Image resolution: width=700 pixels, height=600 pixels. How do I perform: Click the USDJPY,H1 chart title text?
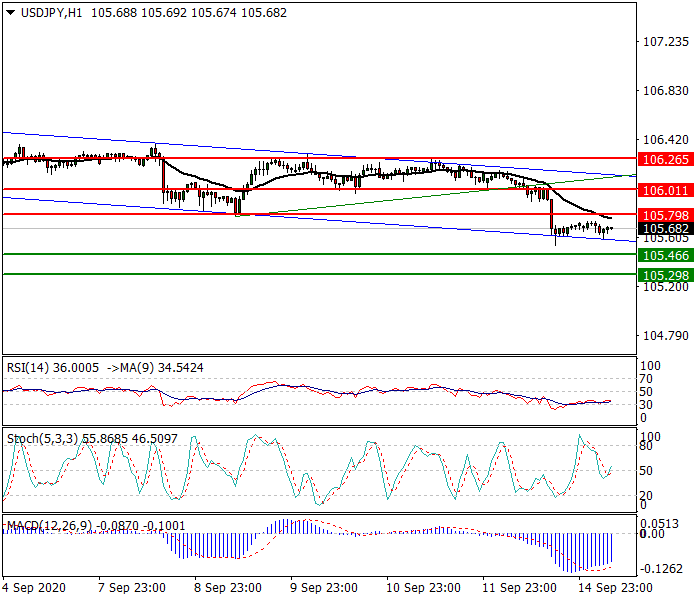pos(51,13)
